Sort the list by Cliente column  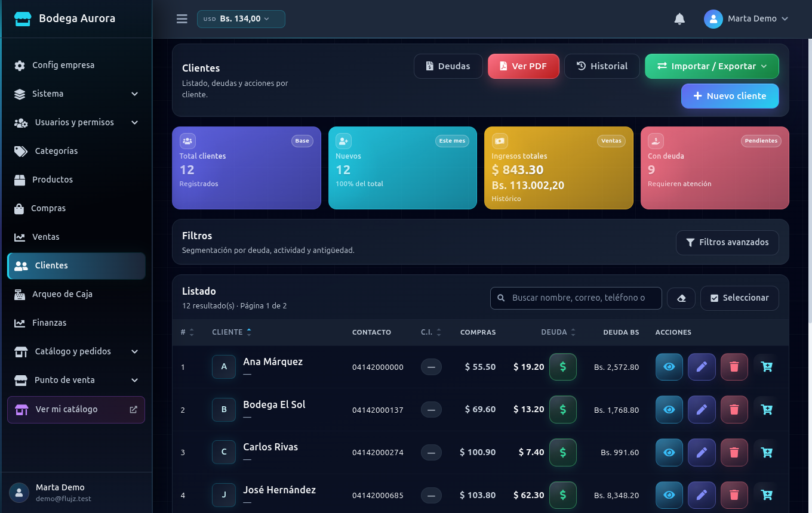coord(232,332)
